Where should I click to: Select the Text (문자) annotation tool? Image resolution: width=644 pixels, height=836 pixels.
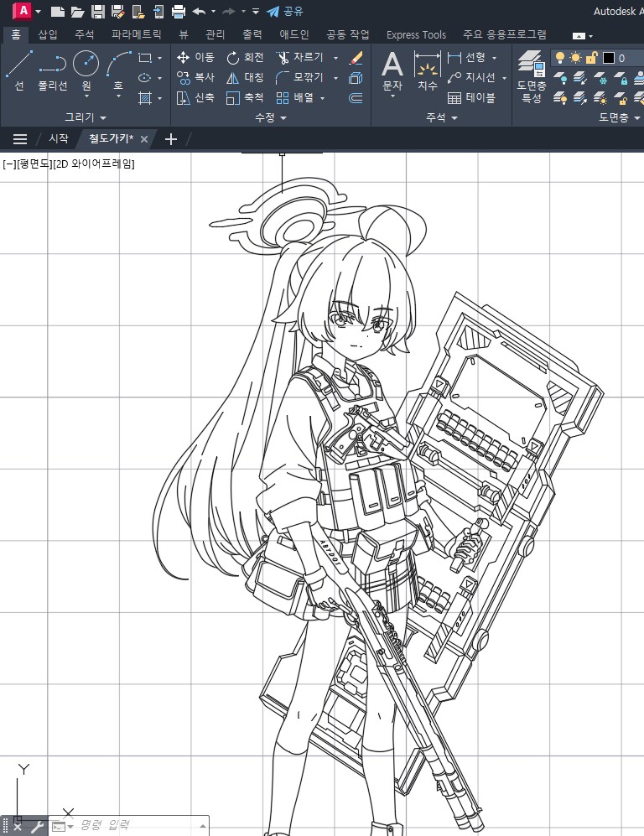[392, 71]
